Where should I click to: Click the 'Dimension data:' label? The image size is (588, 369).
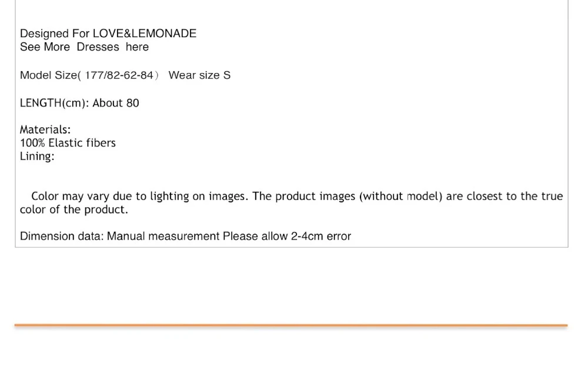[x=62, y=236]
